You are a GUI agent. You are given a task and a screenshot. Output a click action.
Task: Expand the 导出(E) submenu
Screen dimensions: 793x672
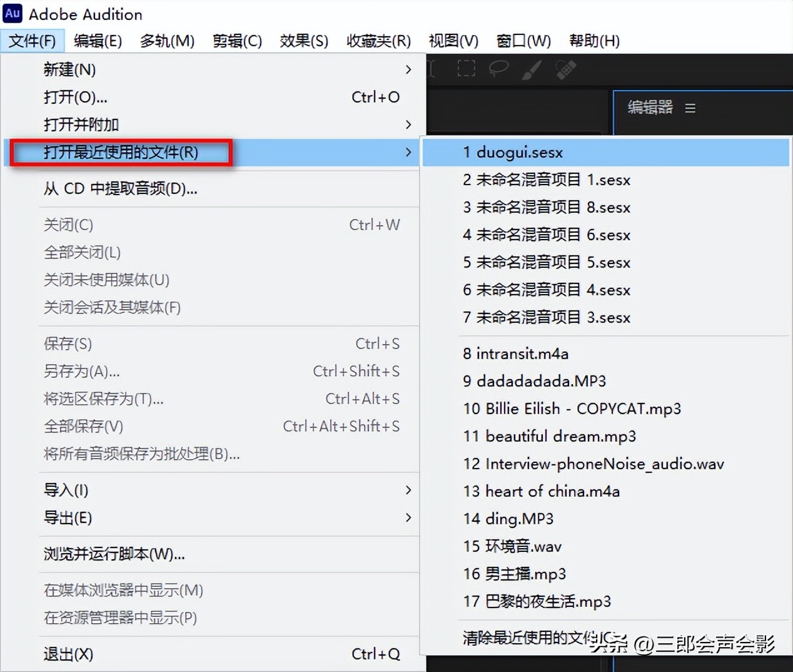coord(211,517)
